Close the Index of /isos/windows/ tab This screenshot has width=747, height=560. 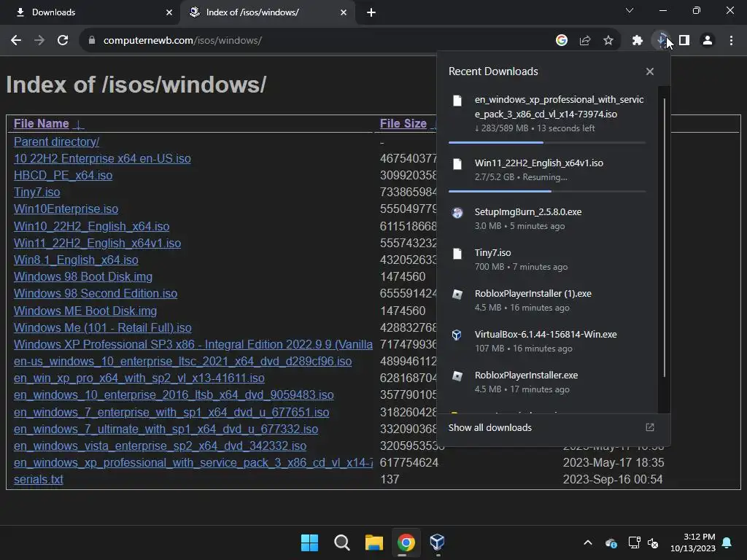pos(344,12)
